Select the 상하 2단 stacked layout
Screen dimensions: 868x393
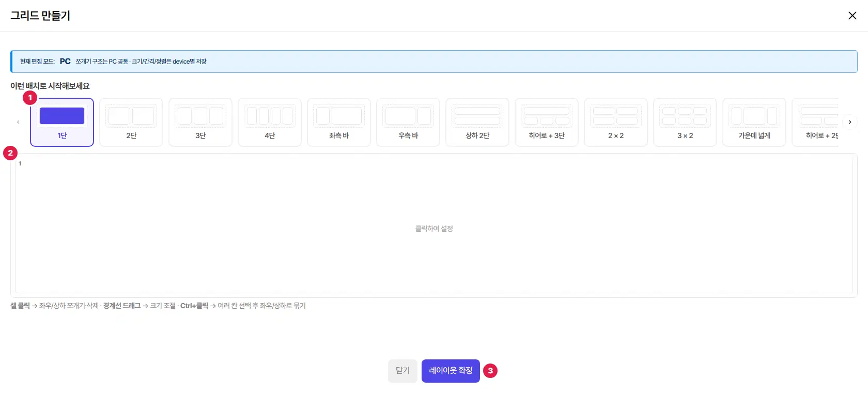tap(477, 122)
